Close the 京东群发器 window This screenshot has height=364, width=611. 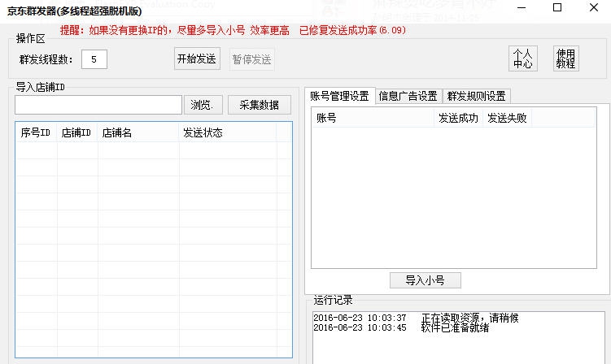[593, 7]
